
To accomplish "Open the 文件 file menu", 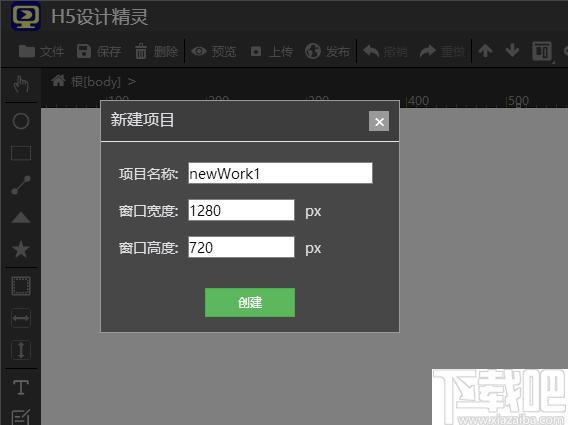I will pos(41,51).
